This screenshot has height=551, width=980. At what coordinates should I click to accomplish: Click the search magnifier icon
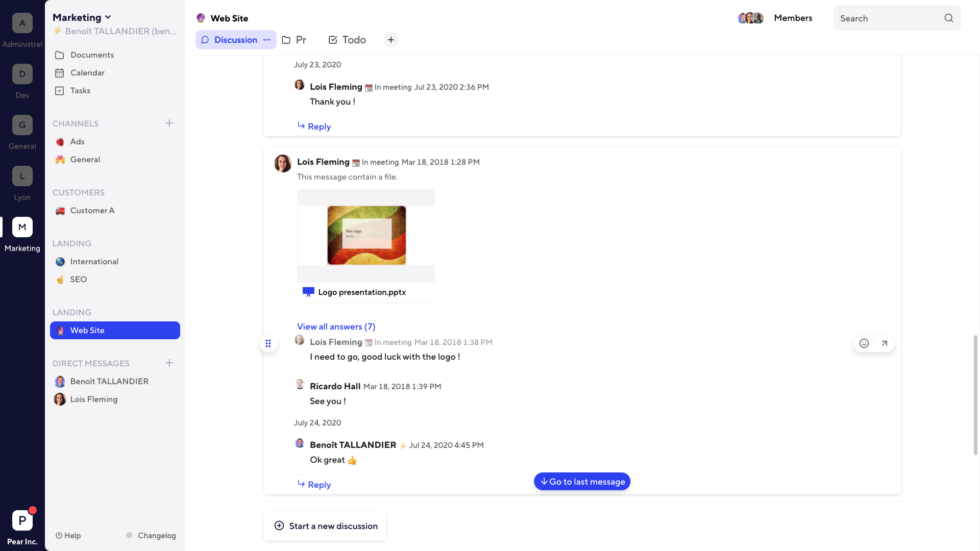pos(948,18)
